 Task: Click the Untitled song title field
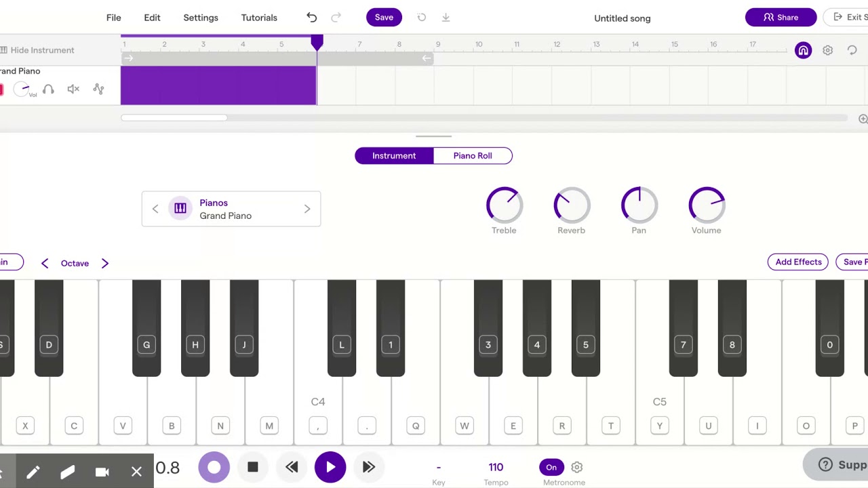[623, 18]
